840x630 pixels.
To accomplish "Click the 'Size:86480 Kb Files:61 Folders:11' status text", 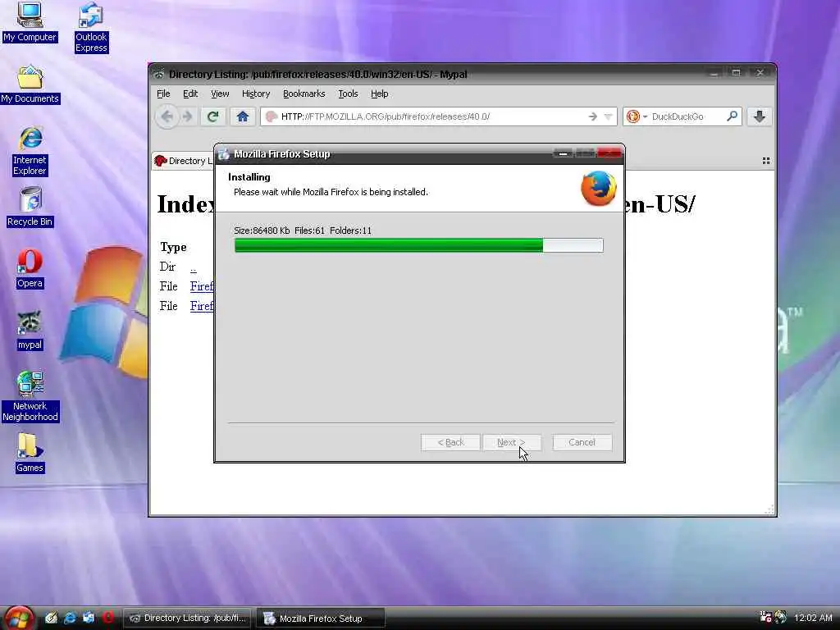I will [x=303, y=231].
